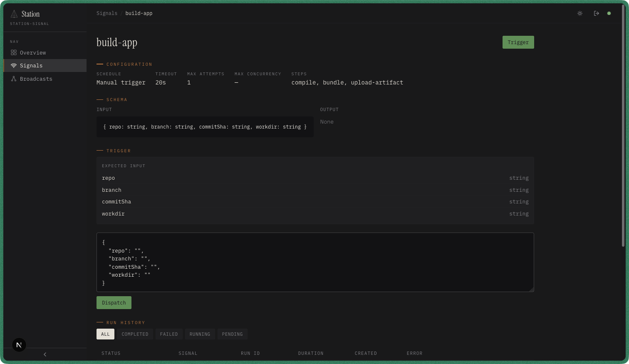The width and height of the screenshot is (629, 364).
Task: Click the logout icon in the top bar
Action: tap(596, 13)
